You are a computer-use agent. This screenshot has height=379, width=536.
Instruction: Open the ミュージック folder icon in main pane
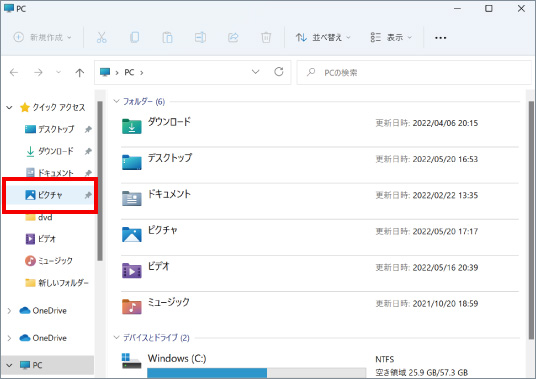132,307
